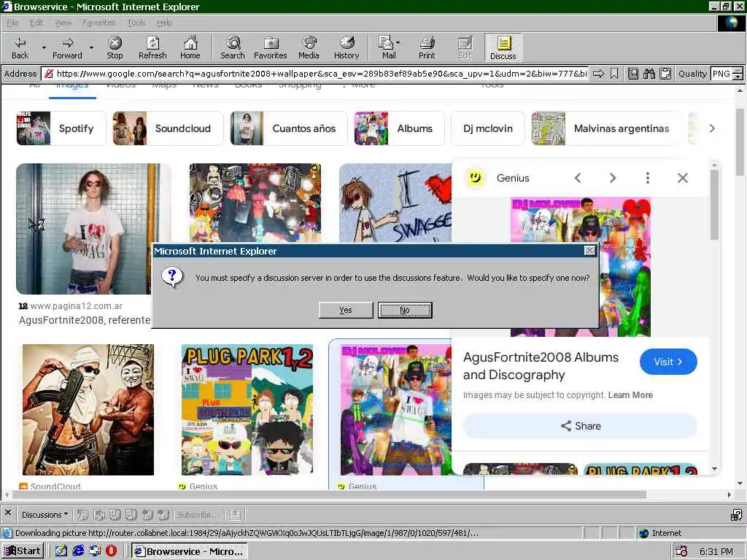This screenshot has width=747, height=560.
Task: Click the clipboard icon near Quality
Action: pos(665,74)
